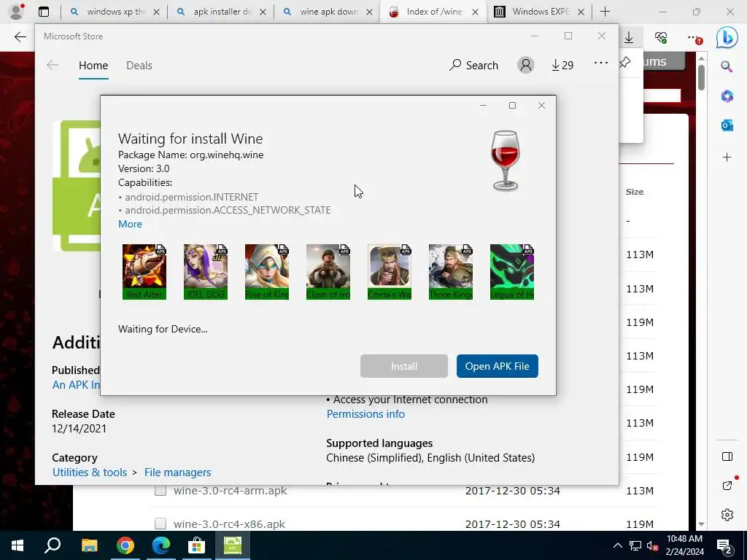Switch to the apk installer search tab

click(221, 12)
